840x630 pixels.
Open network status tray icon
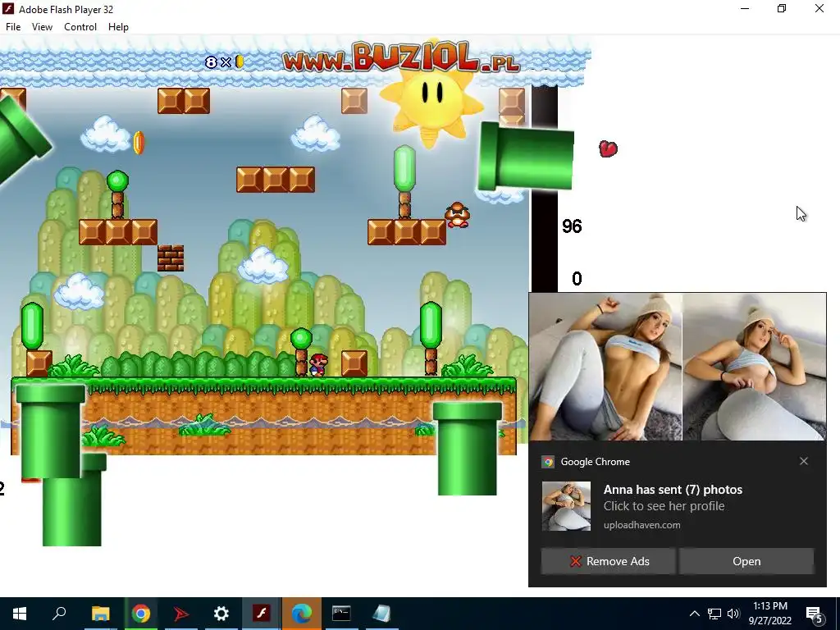(x=714, y=614)
